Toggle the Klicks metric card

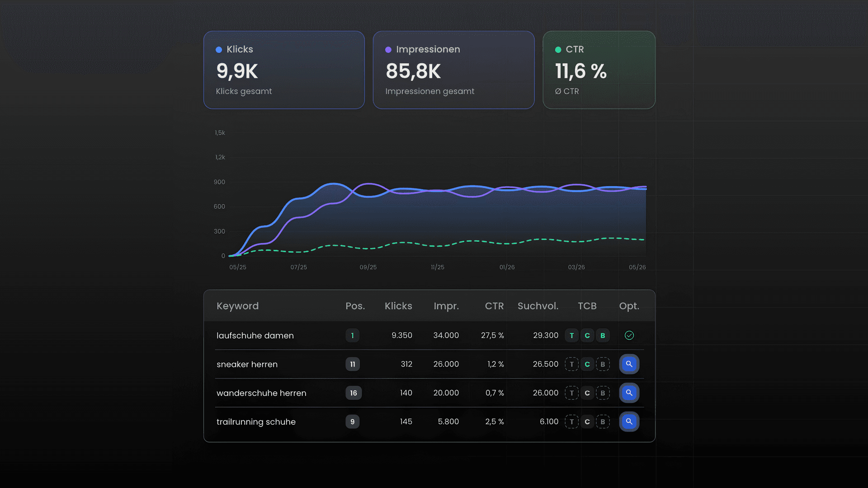(284, 70)
